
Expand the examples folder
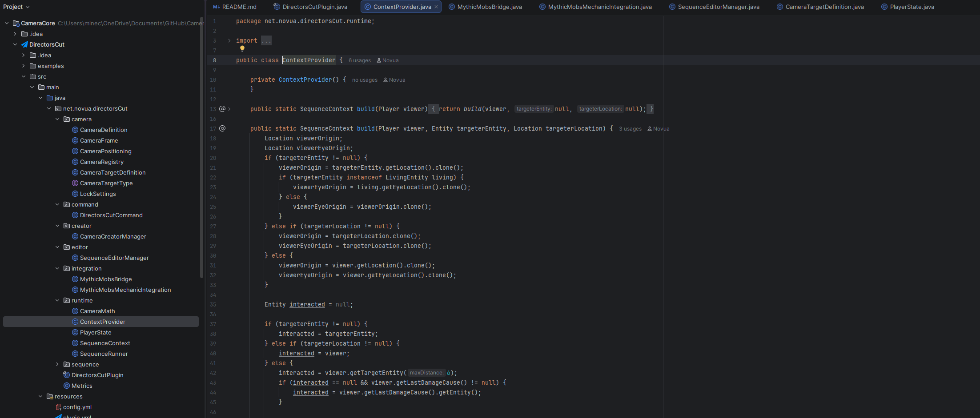24,66
